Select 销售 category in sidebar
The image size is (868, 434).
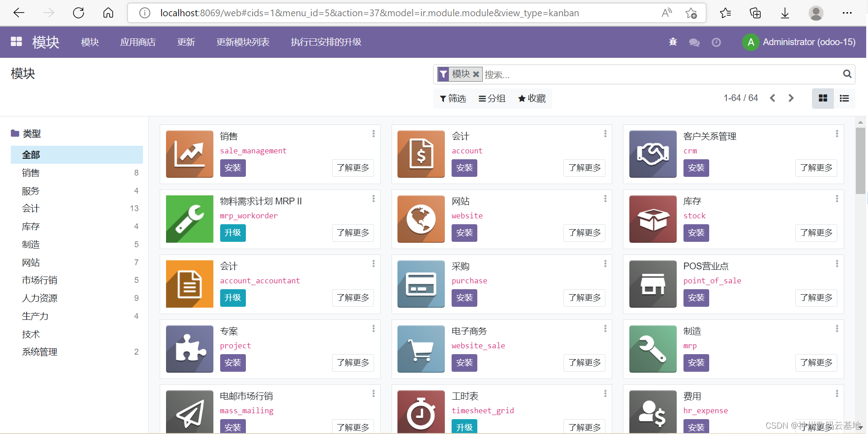tap(77, 173)
